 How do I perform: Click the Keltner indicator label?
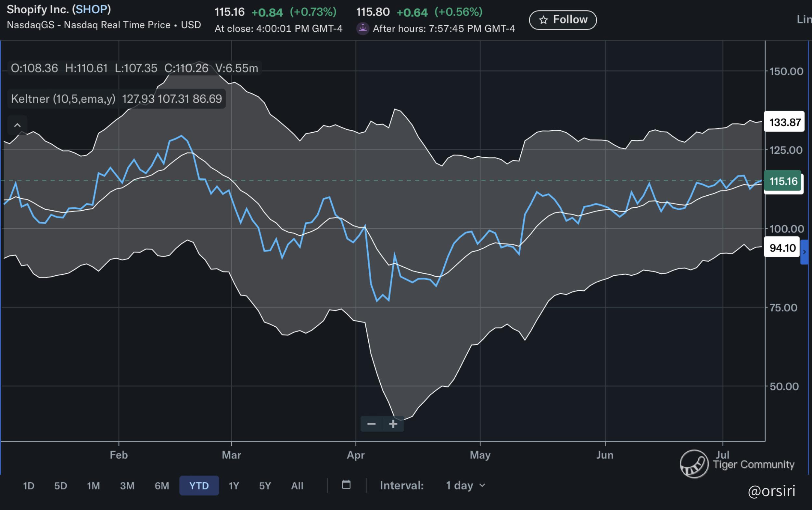point(63,99)
